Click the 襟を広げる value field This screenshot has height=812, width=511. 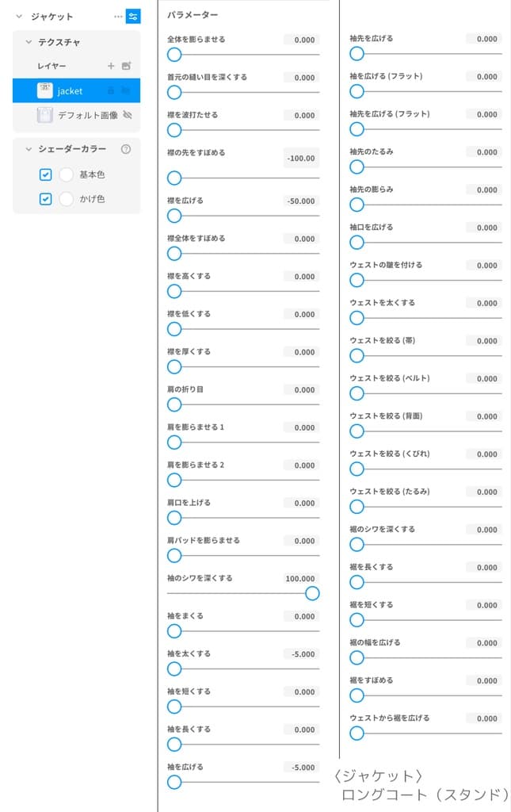tap(301, 201)
